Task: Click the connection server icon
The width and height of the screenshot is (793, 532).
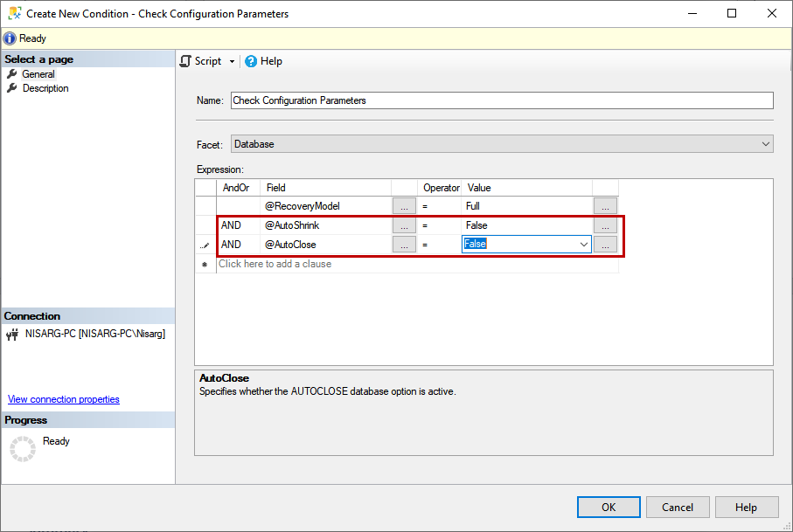Action: pyautogui.click(x=12, y=334)
